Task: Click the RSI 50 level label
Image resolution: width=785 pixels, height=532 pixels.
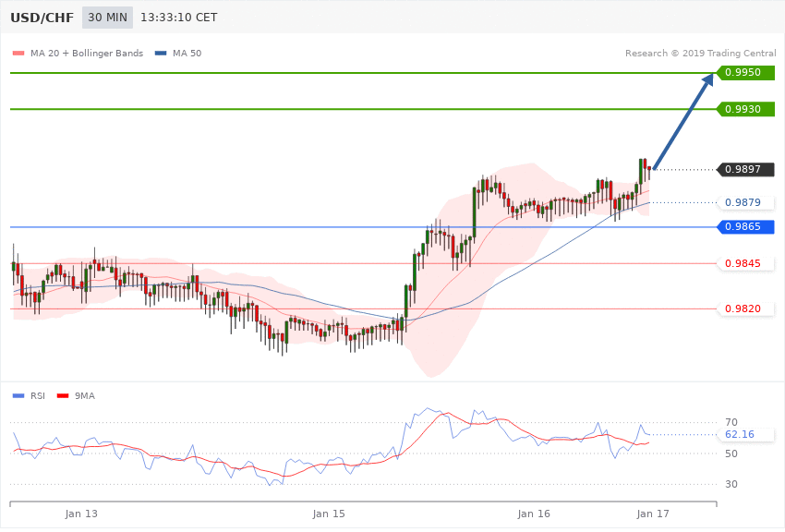Action: [x=731, y=453]
